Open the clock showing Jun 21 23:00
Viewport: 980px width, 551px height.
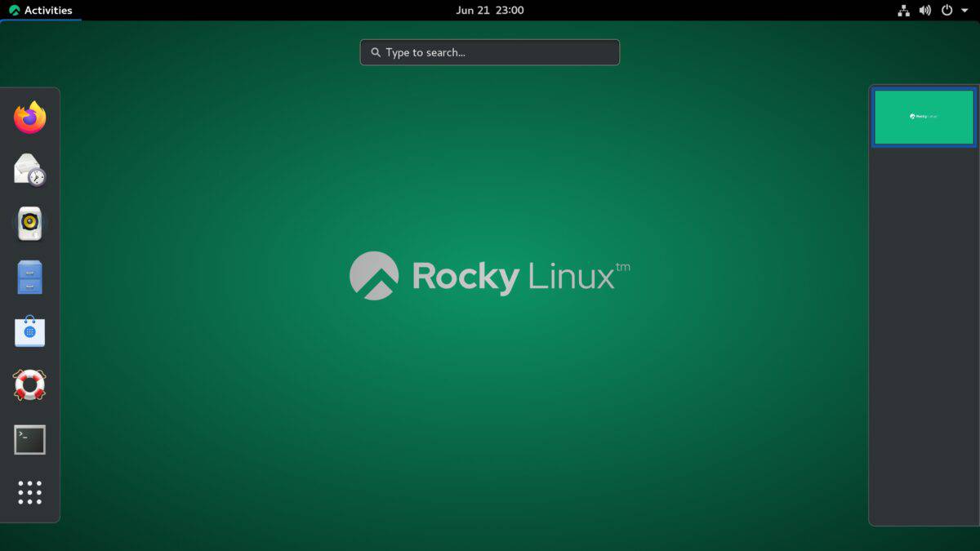(490, 11)
